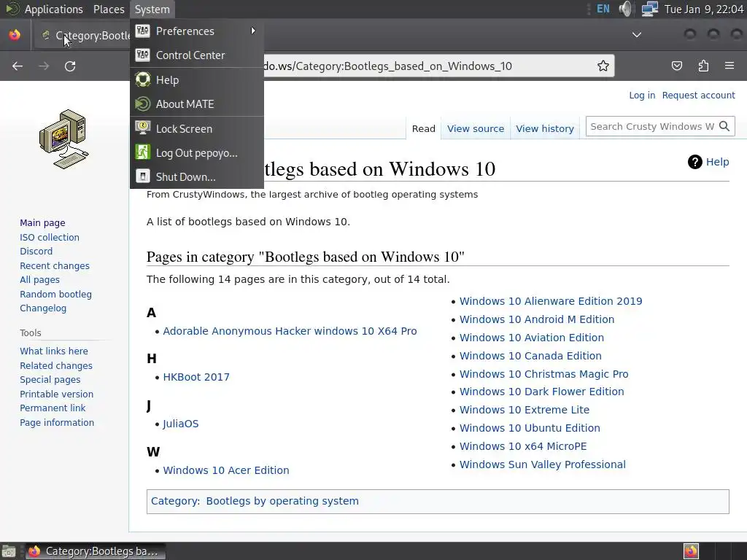This screenshot has width=747, height=560.
Task: Open Printable version tool link
Action: [x=57, y=394]
